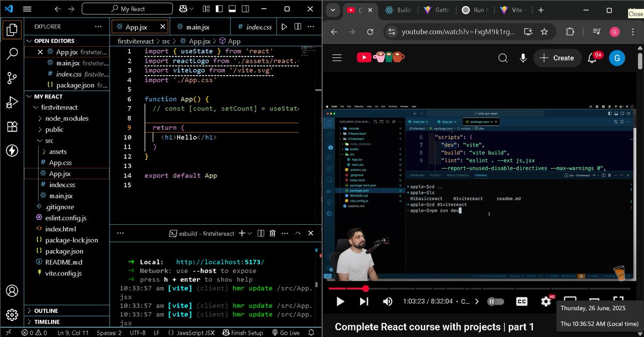This screenshot has height=337, width=644.
Task: Switch to the Run tab in Chrome
Action: (x=474, y=10)
